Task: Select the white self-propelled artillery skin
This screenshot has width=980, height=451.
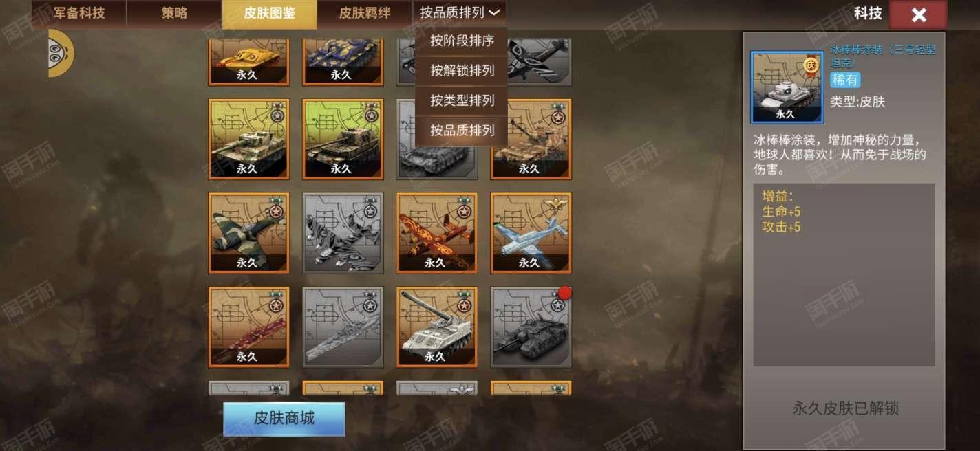Action: [437, 327]
